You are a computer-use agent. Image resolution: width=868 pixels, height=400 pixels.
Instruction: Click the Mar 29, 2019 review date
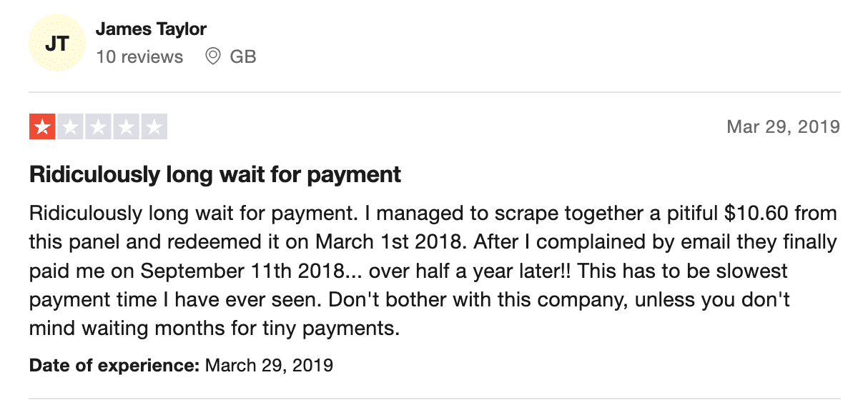pyautogui.click(x=783, y=127)
